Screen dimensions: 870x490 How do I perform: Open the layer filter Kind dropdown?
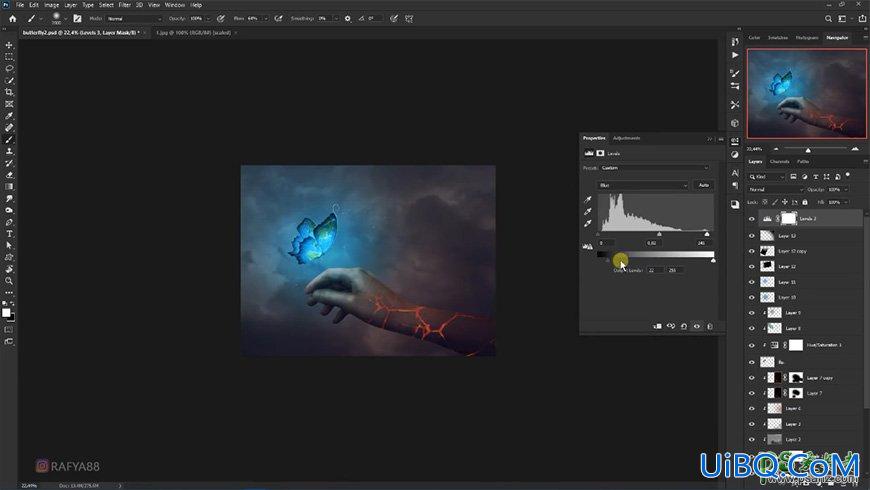click(x=767, y=176)
